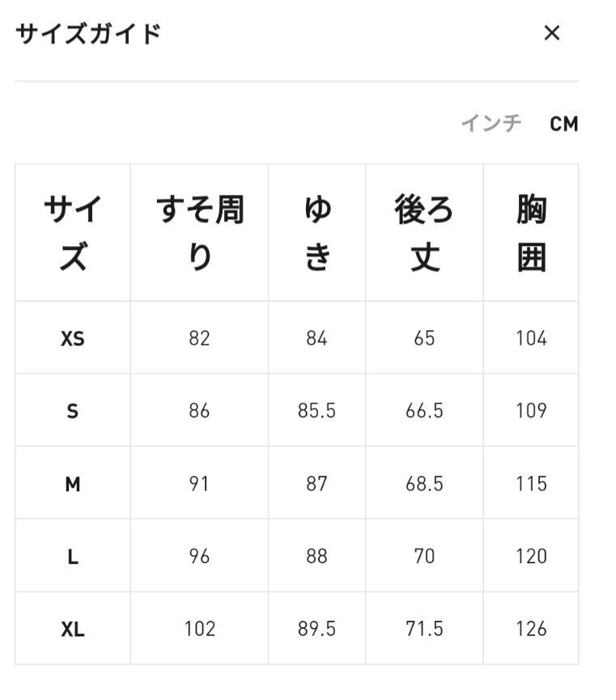Click XL hem value 102
This screenshot has height=700, width=616.
click(x=200, y=629)
